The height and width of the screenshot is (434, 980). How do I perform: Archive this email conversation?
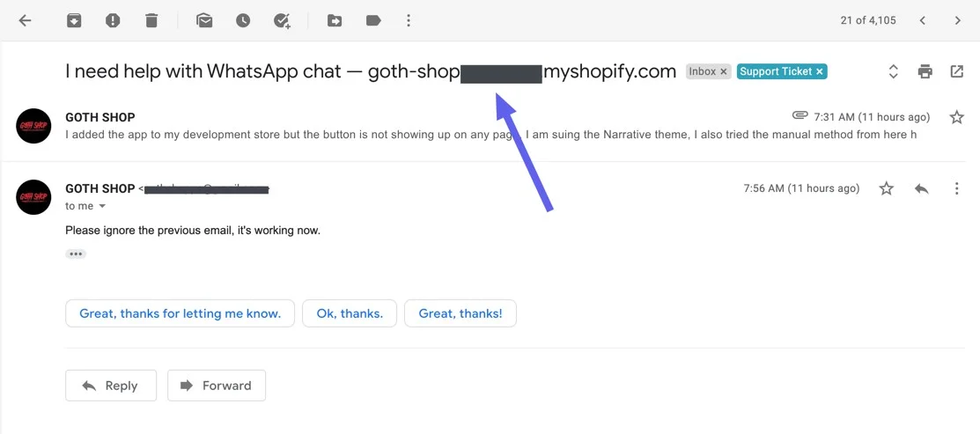pyautogui.click(x=74, y=20)
